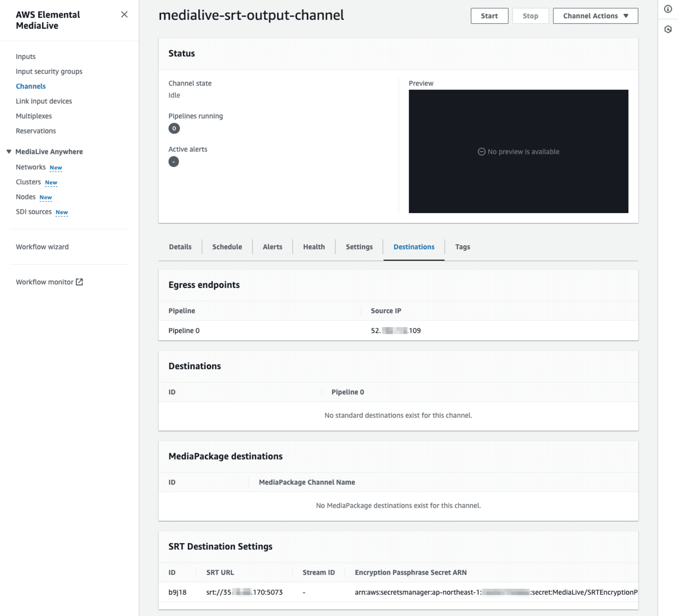Click the Channels navigation item
The width and height of the screenshot is (678, 616).
(31, 86)
